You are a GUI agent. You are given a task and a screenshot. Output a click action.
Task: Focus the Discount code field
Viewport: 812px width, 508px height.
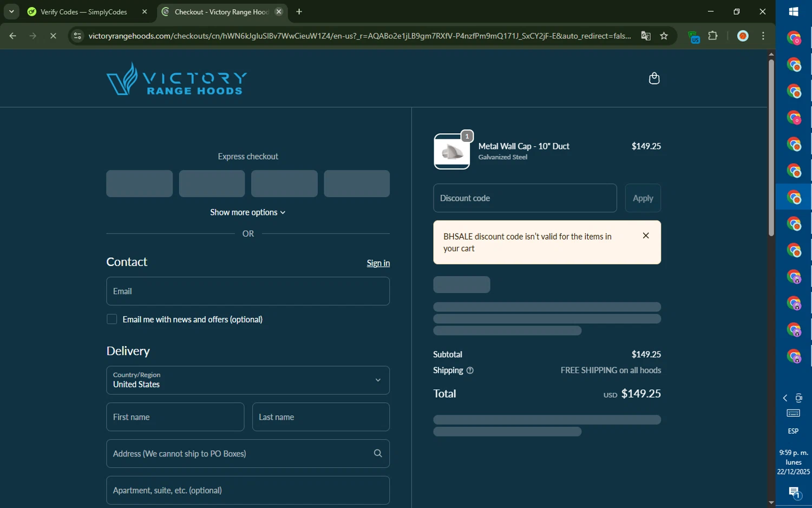coord(525,198)
